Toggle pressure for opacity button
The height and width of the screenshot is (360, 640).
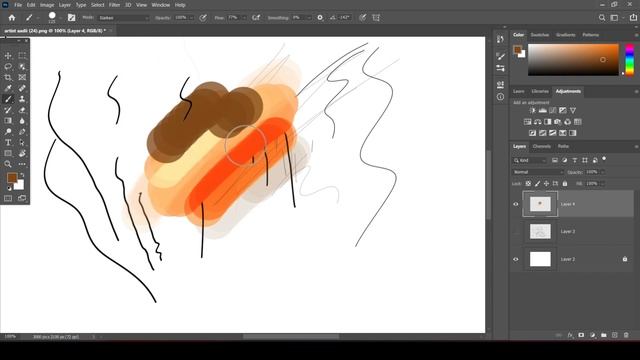pyautogui.click(x=203, y=18)
